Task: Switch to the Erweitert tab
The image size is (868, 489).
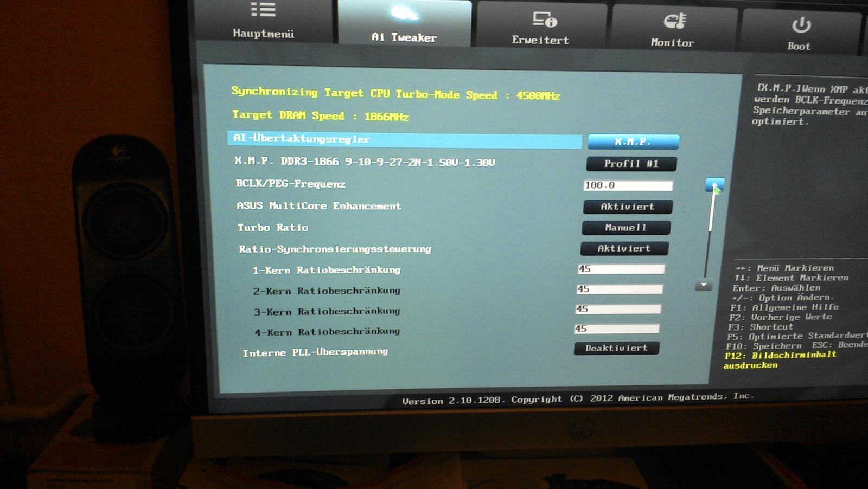Action: pos(541,25)
